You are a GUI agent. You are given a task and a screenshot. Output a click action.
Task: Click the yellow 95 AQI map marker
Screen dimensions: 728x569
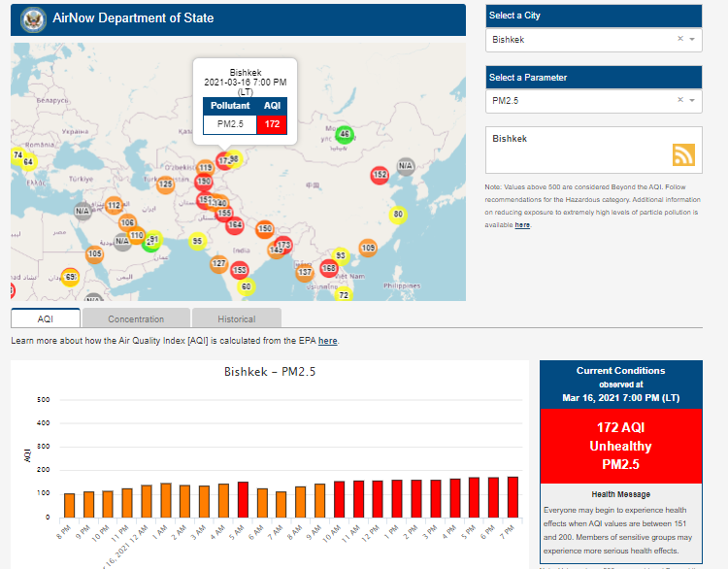click(x=198, y=241)
